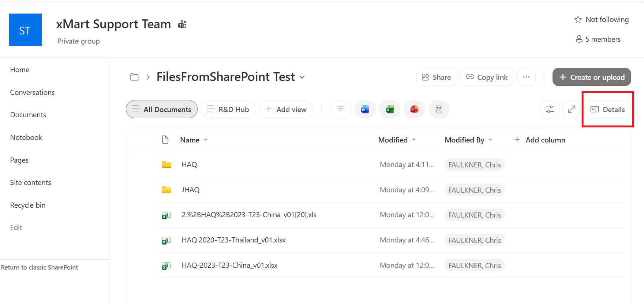Click the Copy link button
The height and width of the screenshot is (304, 644).
coord(487,77)
